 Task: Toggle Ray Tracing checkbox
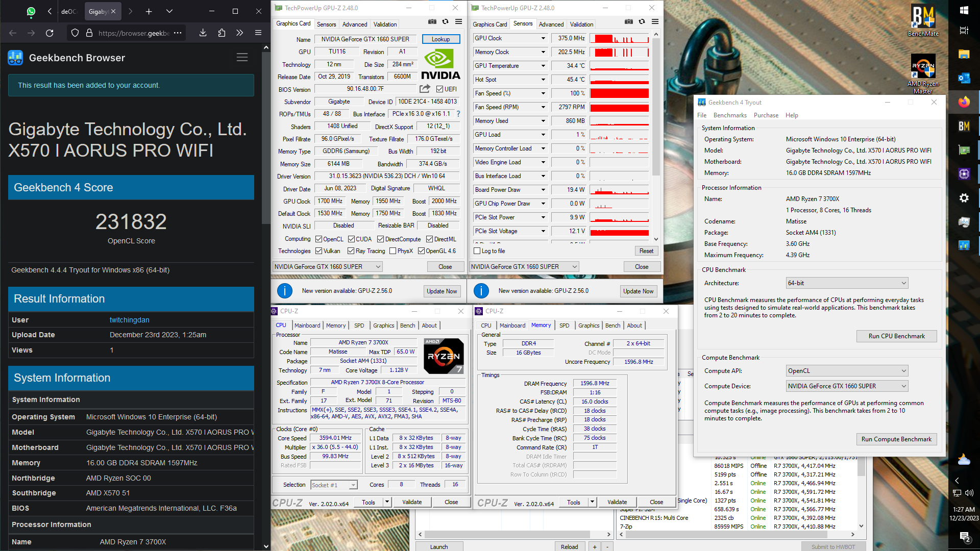351,251
